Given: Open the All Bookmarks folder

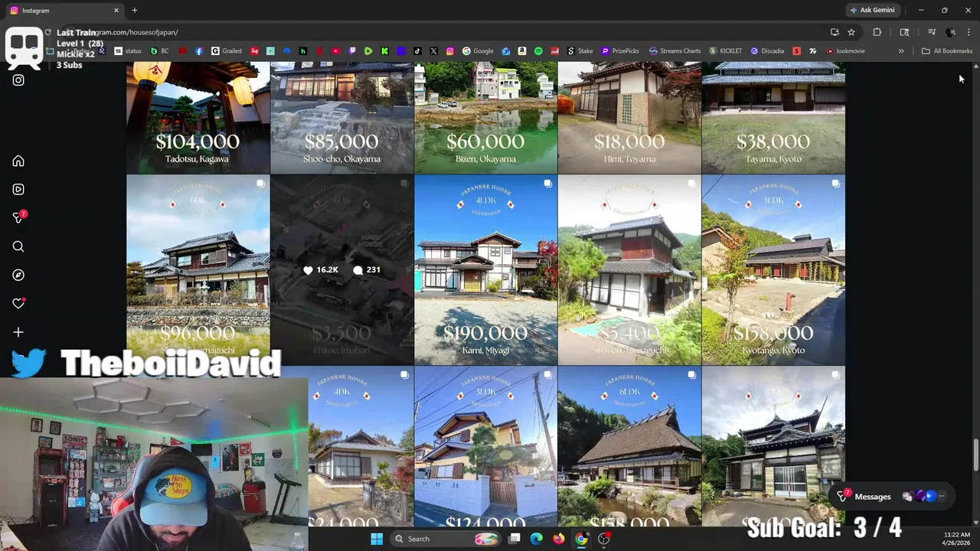Looking at the screenshot, I should 947,51.
